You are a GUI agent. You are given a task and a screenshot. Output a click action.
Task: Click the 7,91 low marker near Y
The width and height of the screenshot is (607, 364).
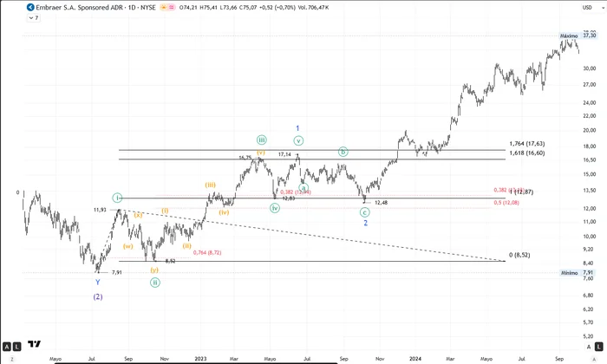pyautogui.click(x=117, y=273)
